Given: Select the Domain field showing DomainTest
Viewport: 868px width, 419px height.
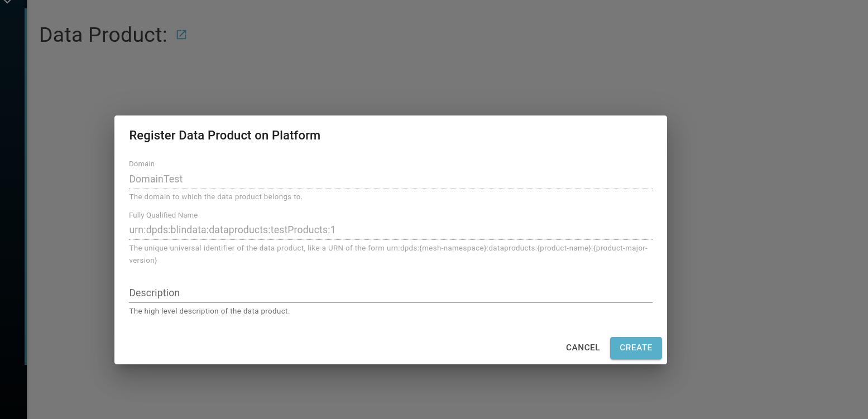Looking at the screenshot, I should [x=391, y=179].
